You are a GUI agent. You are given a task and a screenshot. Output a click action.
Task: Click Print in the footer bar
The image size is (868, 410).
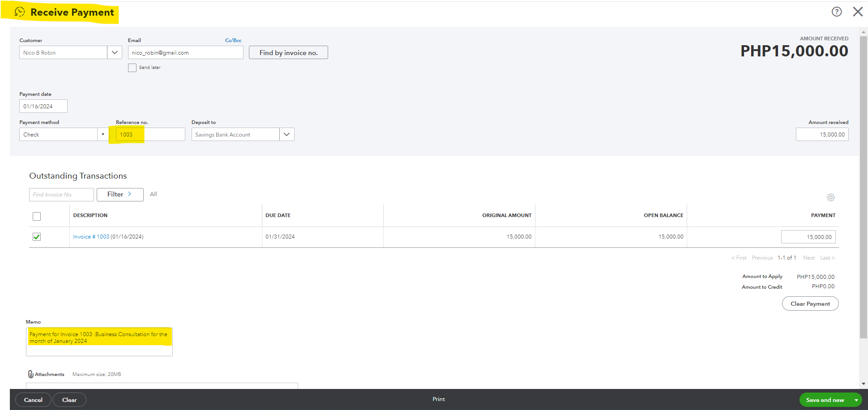coord(439,399)
